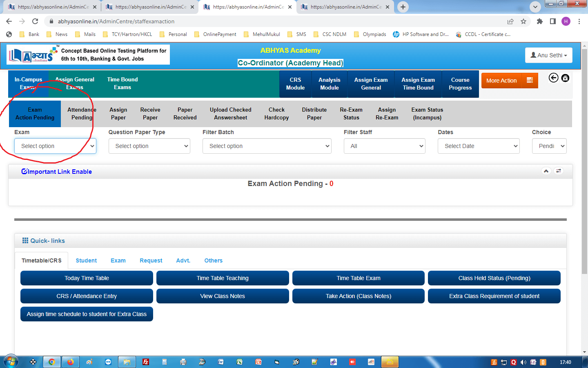Open the More Action button
This screenshot has height=368, width=588.
(x=509, y=81)
